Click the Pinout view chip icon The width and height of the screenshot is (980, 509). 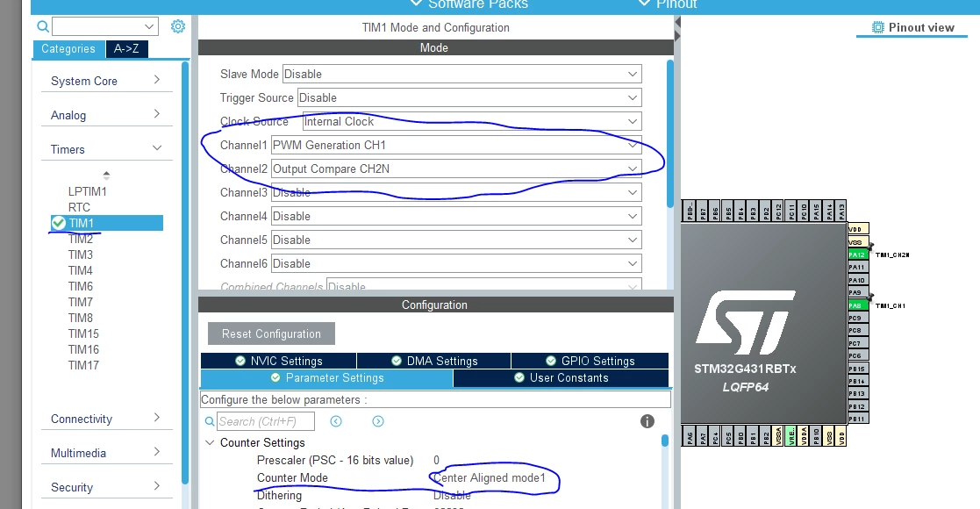[x=878, y=27]
